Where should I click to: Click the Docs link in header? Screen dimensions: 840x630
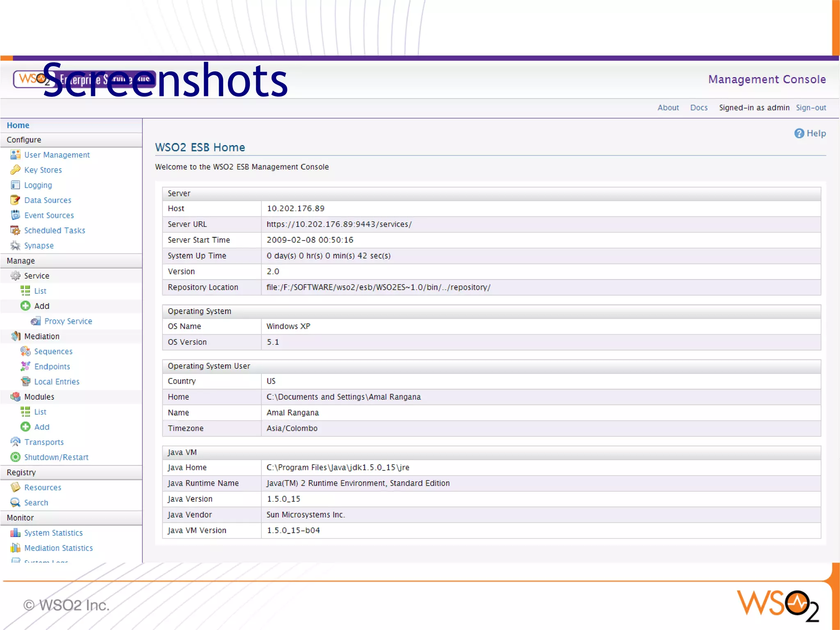point(699,108)
